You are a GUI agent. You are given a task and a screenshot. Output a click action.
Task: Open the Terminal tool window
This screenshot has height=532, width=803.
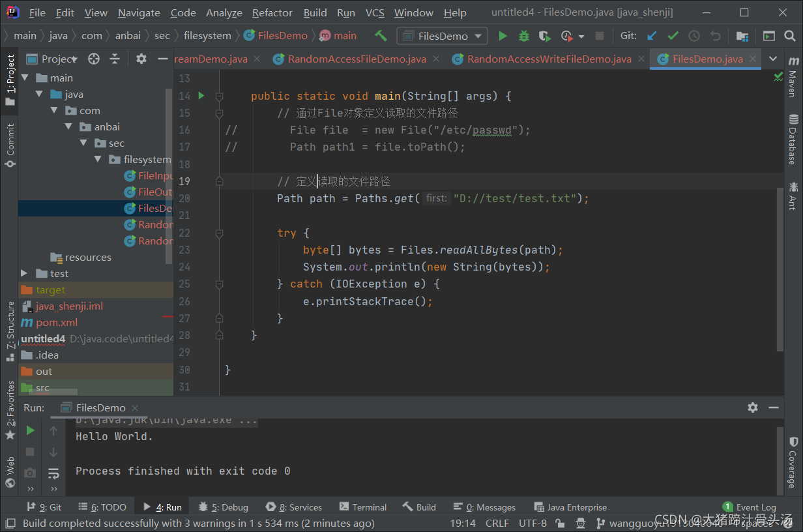coord(362,507)
